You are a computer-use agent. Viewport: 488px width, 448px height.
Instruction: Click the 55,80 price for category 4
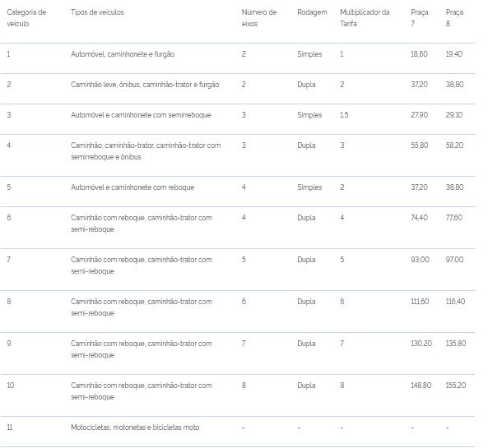pyautogui.click(x=420, y=145)
